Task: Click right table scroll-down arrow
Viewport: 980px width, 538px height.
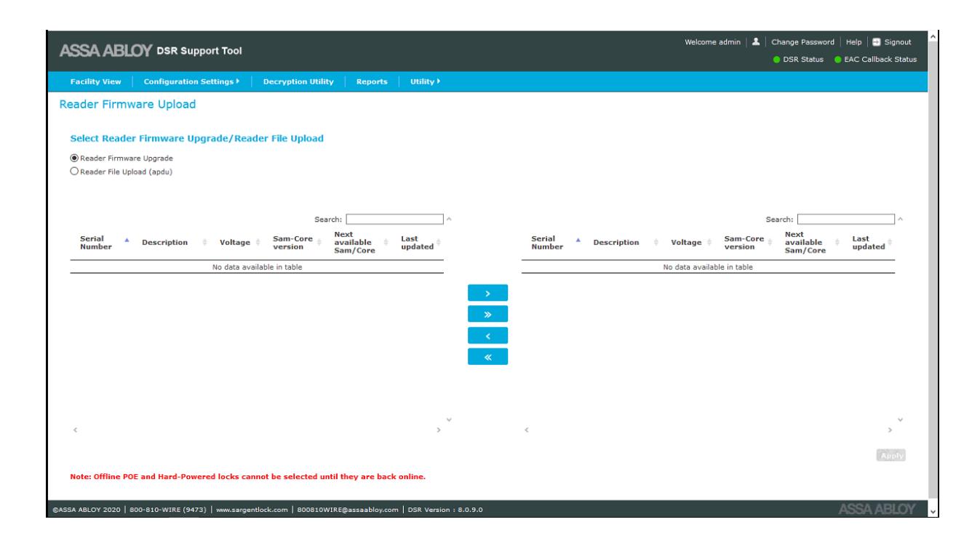Action: pyautogui.click(x=901, y=419)
